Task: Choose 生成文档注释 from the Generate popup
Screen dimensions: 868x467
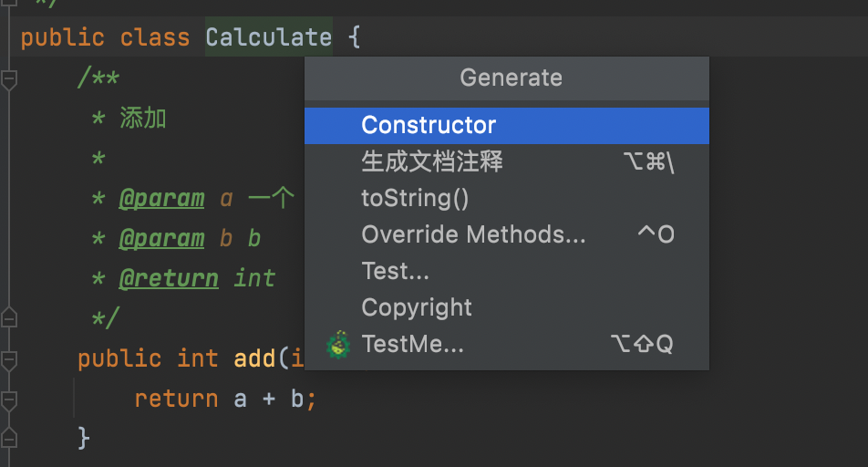Action: coord(432,162)
